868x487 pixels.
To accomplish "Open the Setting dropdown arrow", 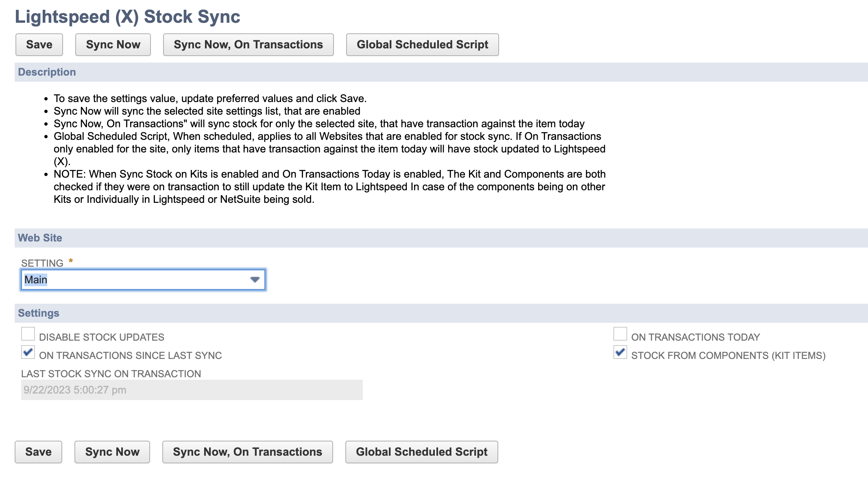I will [255, 280].
